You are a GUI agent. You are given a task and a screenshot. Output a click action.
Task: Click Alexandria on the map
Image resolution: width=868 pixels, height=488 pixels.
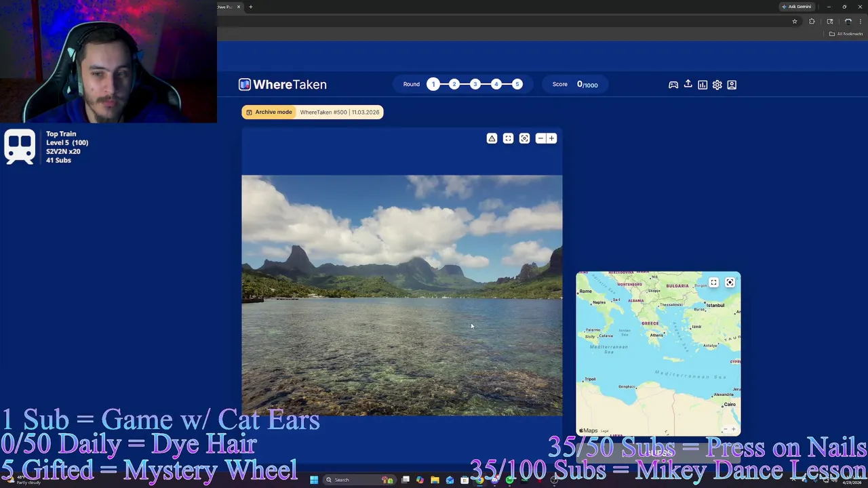click(723, 394)
